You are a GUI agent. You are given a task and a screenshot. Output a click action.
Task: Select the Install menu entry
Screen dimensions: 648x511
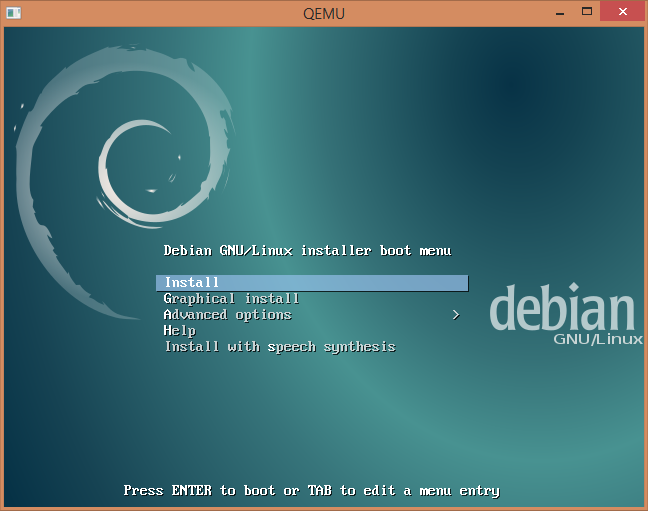tap(312, 283)
